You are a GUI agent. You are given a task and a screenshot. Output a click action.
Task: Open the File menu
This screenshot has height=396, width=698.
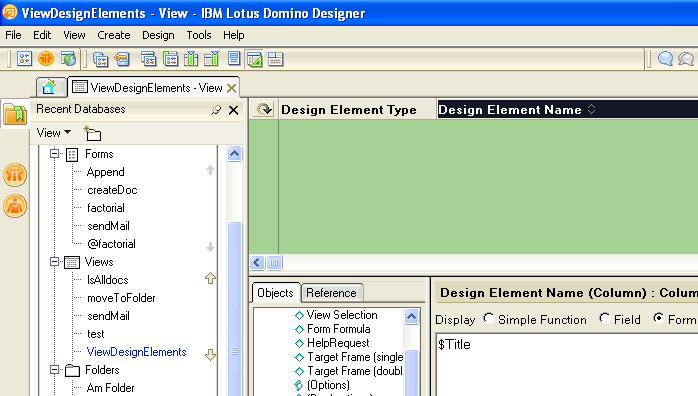click(13, 35)
